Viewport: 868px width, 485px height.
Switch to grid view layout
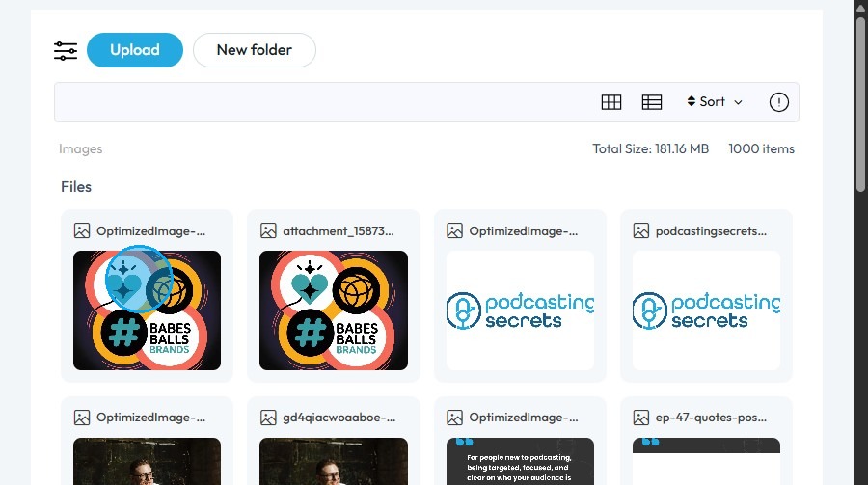[611, 102]
